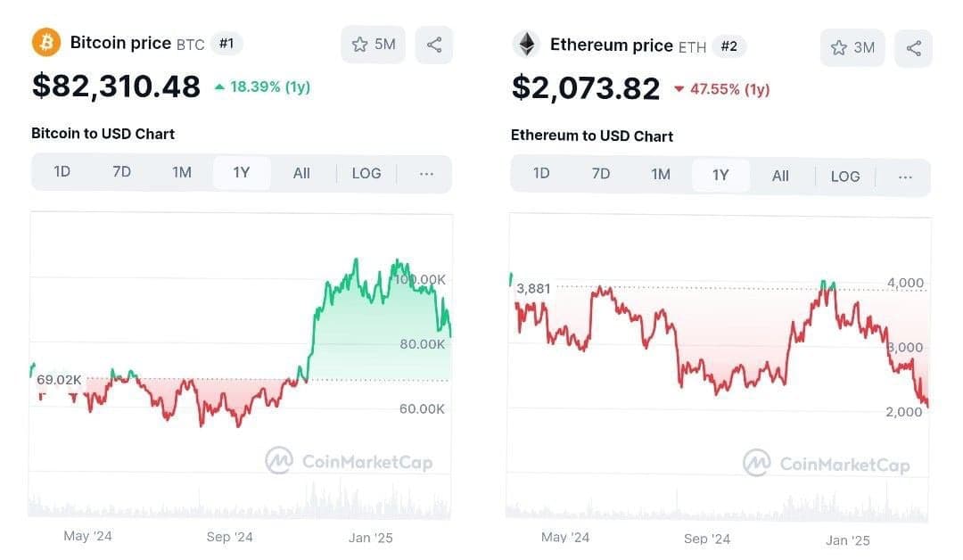Click the Bitcoin logo icon
The width and height of the screenshot is (963, 560).
click(46, 42)
